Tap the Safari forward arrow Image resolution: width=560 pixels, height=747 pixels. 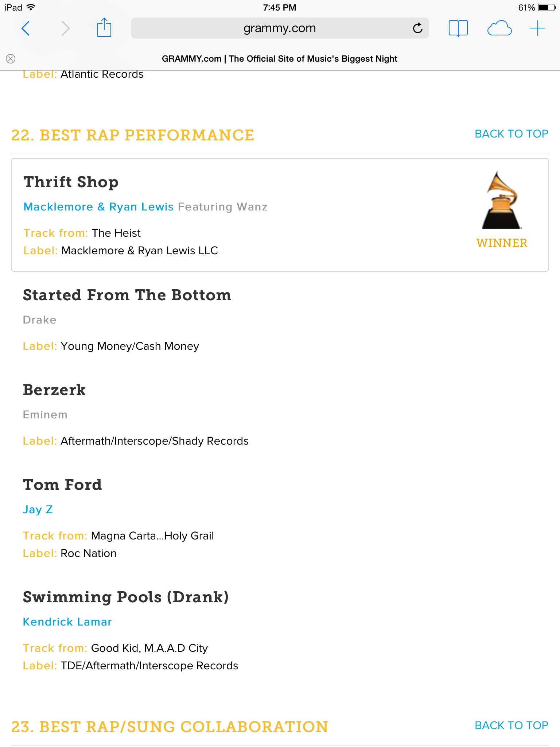(65, 28)
